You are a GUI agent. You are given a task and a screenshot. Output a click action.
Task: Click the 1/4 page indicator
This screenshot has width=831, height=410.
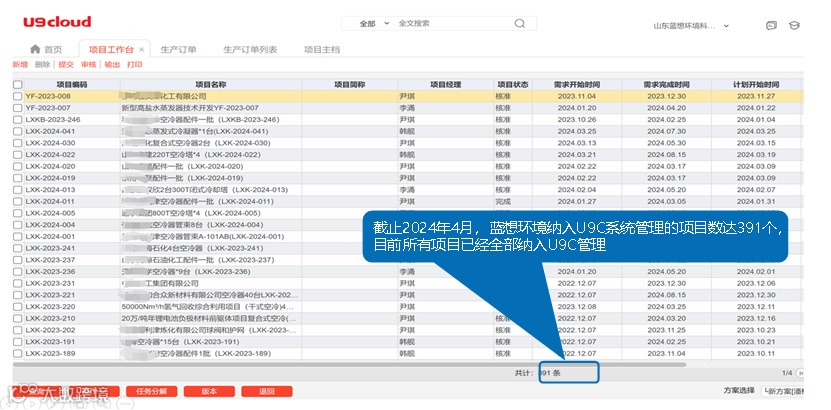pyautogui.click(x=787, y=373)
